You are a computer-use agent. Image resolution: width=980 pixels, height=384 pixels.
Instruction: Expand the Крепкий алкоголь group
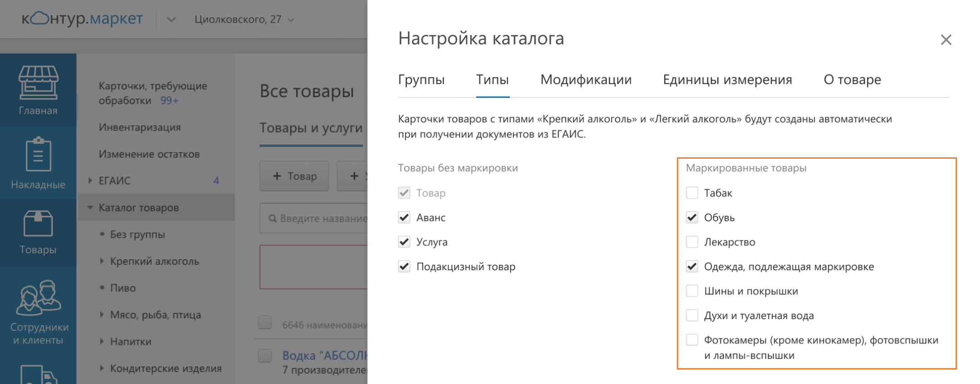pyautogui.click(x=102, y=261)
